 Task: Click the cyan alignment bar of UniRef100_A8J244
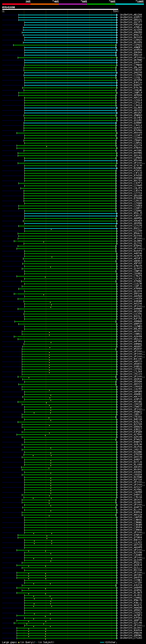(x=68, y=15)
